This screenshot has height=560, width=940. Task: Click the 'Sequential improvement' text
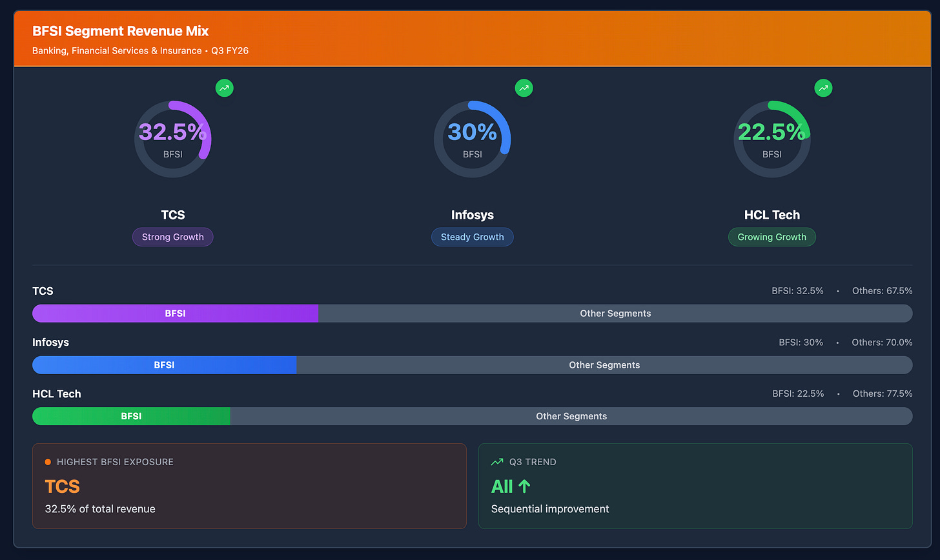coord(550,509)
